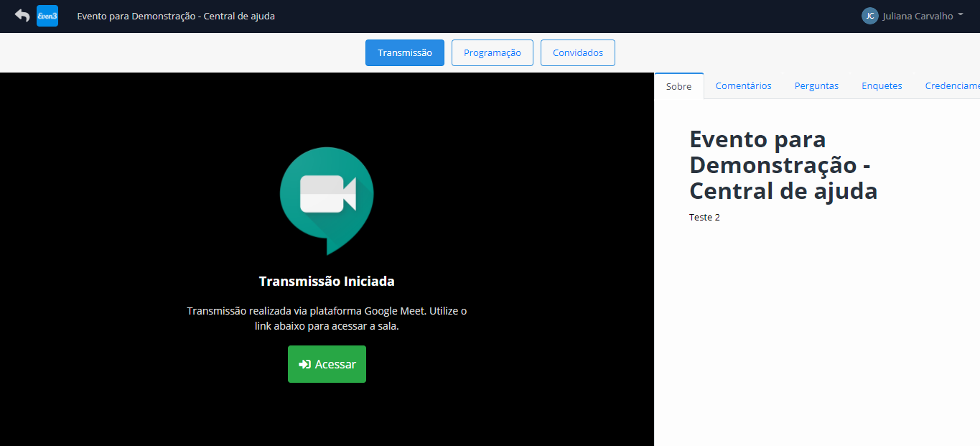Screen dimensions: 980x446
Task: Select the Enquetes tab
Action: [x=882, y=85]
